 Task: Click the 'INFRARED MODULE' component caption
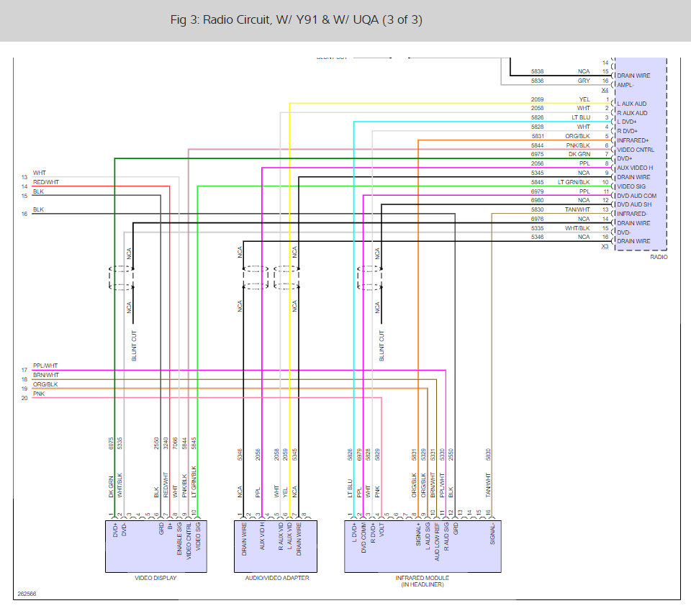pos(423,578)
